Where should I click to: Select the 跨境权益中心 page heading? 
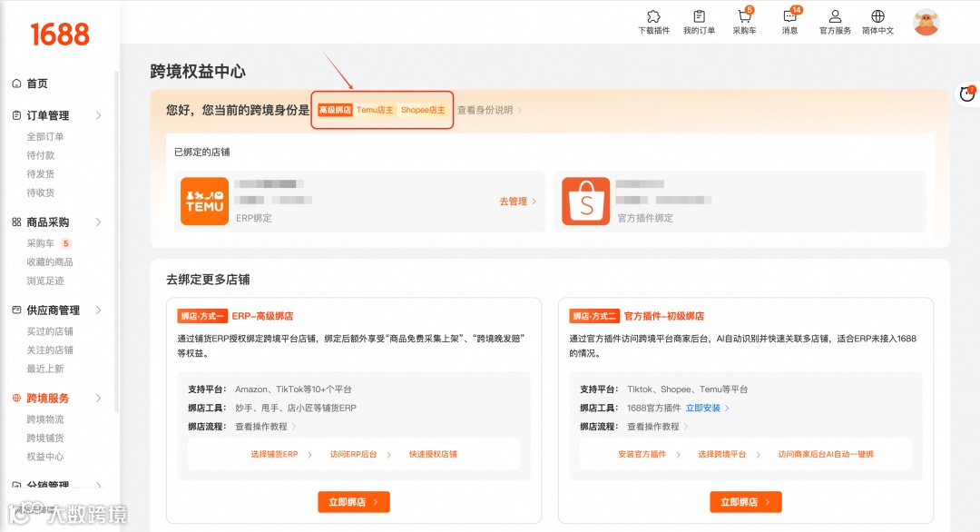tap(198, 72)
